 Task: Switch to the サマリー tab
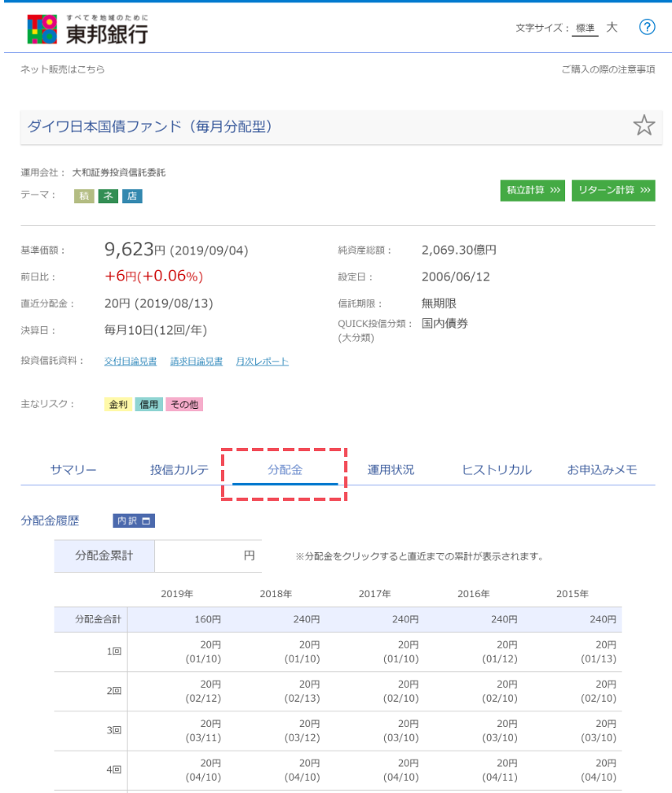point(73,470)
